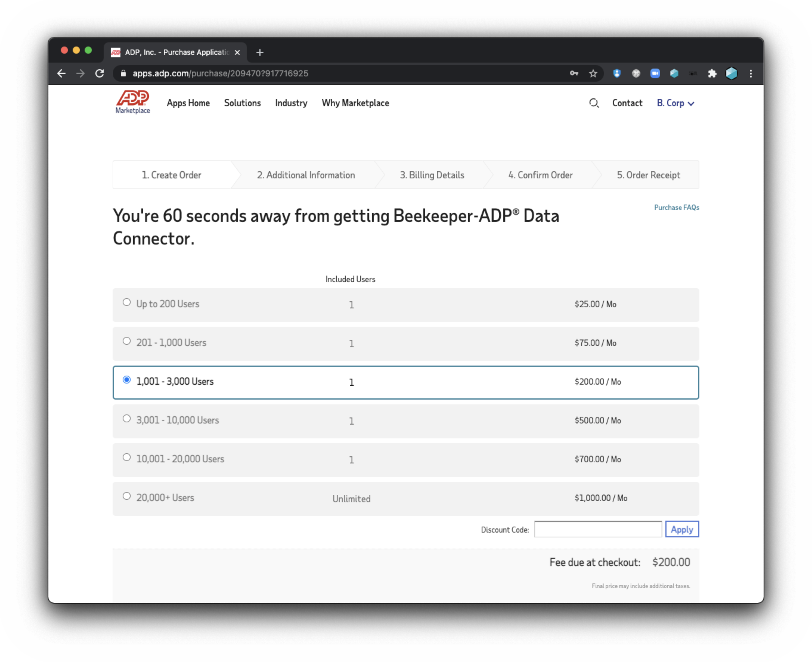Open the Industry menu
The width and height of the screenshot is (812, 662).
(x=291, y=103)
